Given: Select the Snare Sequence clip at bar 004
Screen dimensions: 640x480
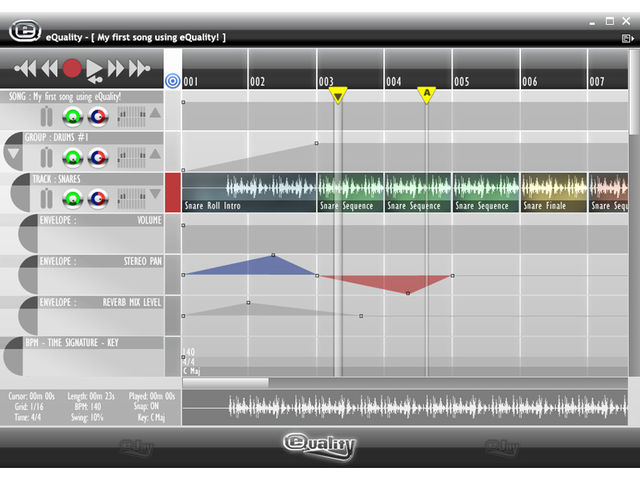Looking at the screenshot, I should tap(418, 192).
